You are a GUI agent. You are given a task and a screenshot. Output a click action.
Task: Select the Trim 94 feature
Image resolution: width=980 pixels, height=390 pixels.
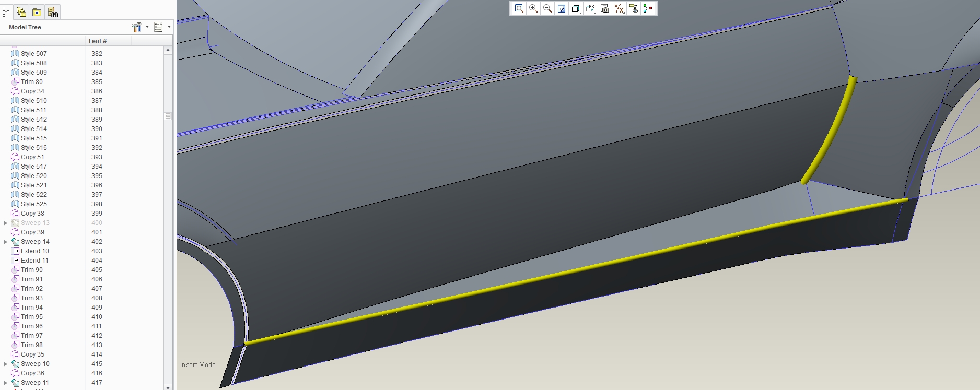(31, 308)
